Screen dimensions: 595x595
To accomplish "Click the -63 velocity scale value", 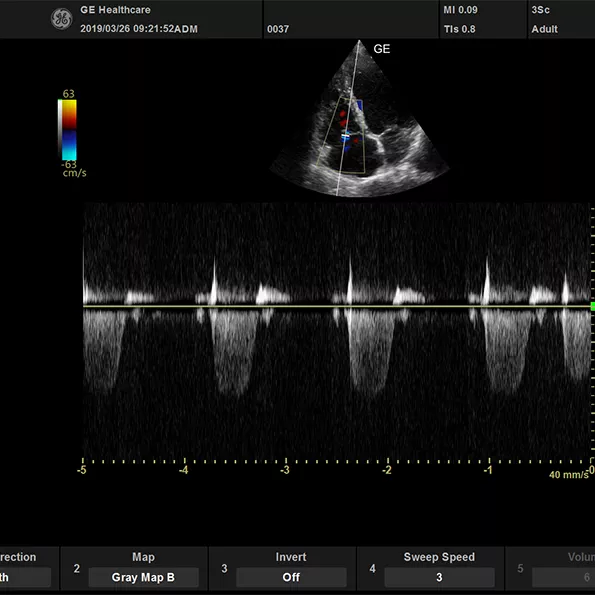I will pos(69,164).
